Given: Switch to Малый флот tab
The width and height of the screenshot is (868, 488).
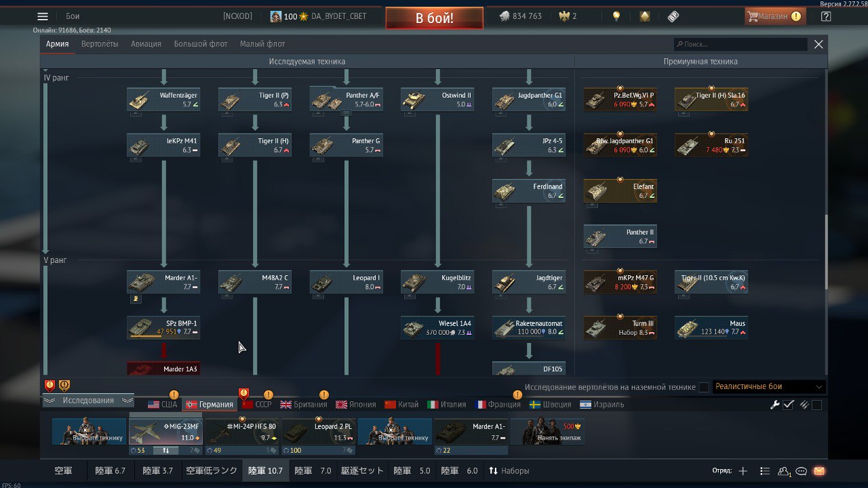Looking at the screenshot, I should click(x=262, y=44).
